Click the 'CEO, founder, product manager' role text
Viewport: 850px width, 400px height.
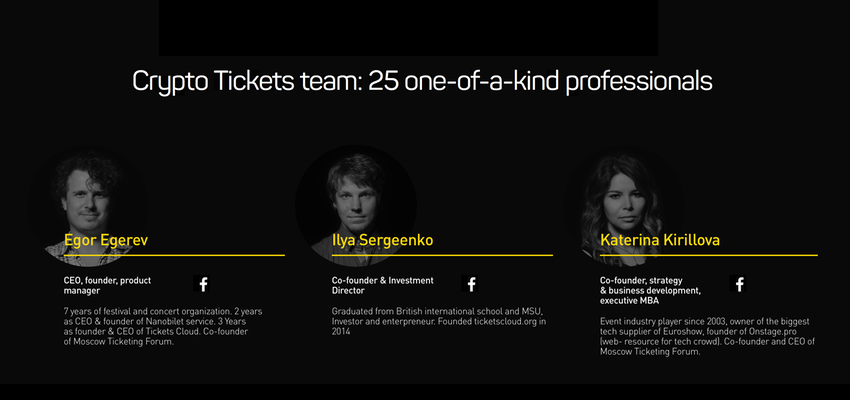click(x=107, y=286)
